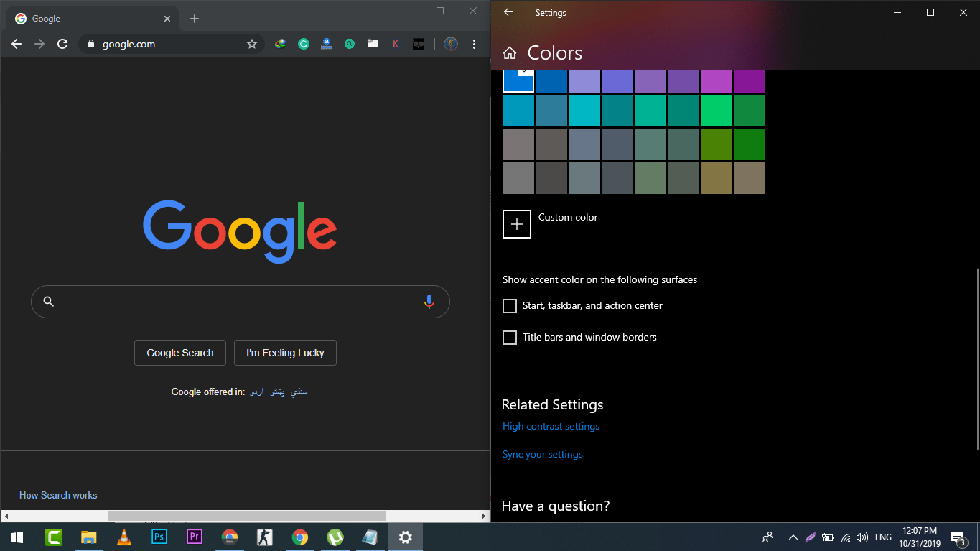Launch VLC media player from taskbar

(124, 537)
